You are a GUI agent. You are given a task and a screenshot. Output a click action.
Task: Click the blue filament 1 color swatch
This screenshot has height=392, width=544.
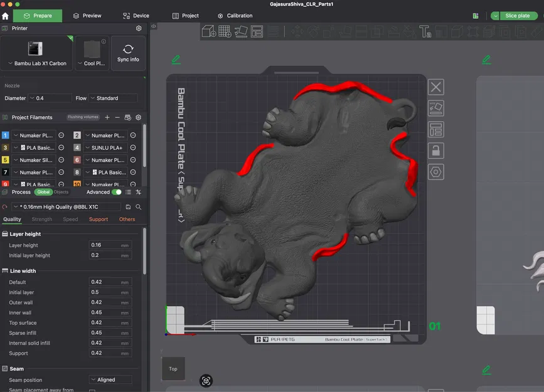pos(6,135)
